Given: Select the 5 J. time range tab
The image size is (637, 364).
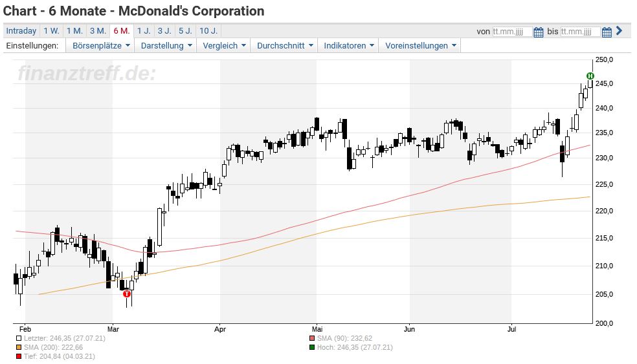Looking at the screenshot, I should (185, 31).
